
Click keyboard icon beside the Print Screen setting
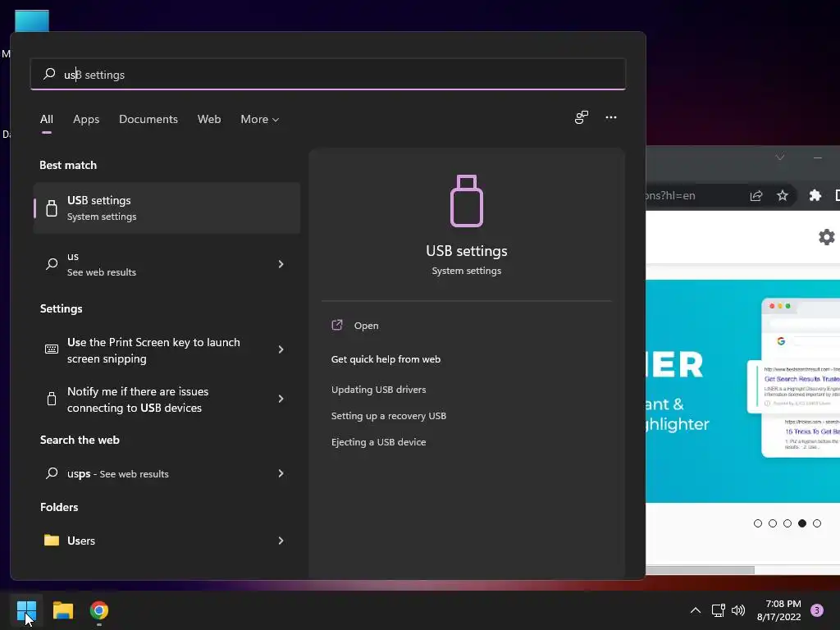click(x=52, y=349)
